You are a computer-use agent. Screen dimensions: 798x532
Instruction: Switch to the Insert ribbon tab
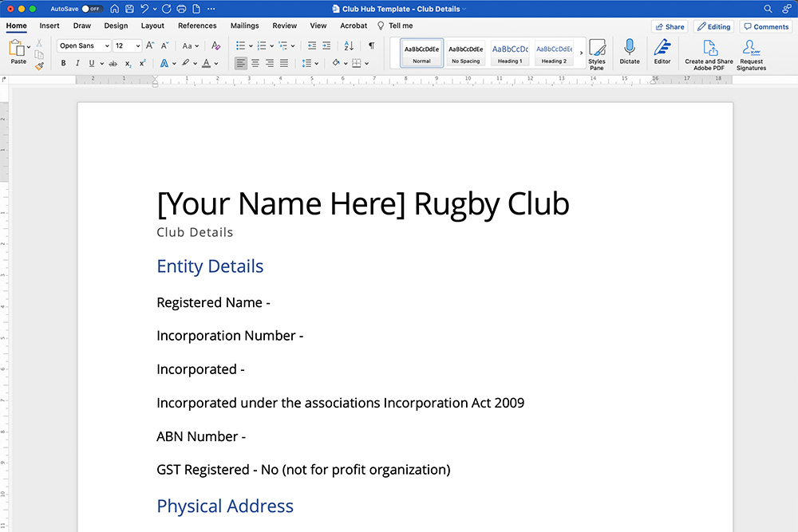(49, 26)
